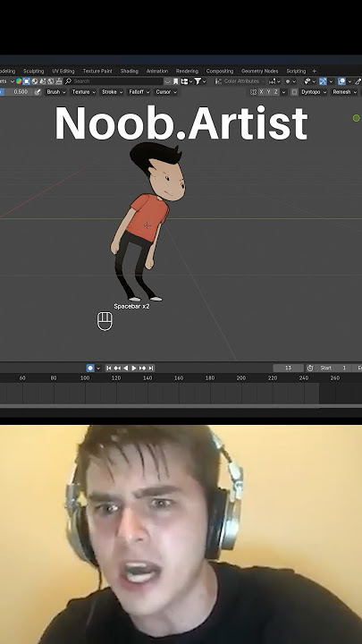The image size is (362, 644).
Task: Play the animation forward
Action: point(134,368)
